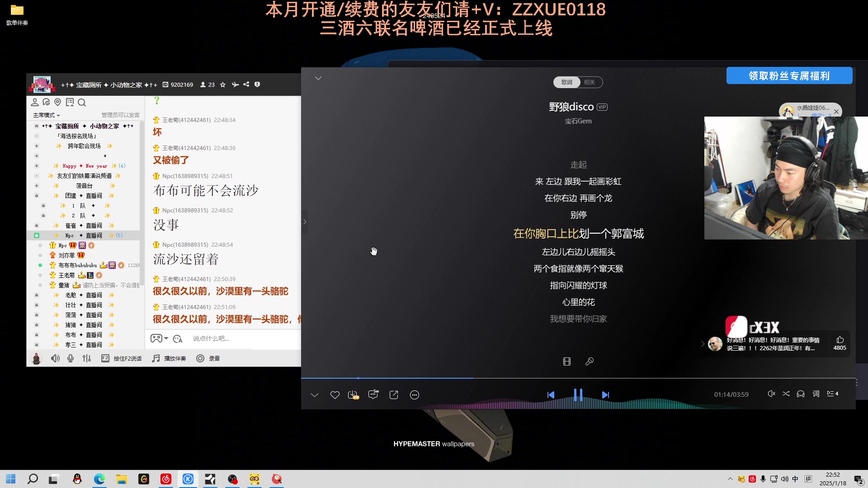Click 按住F2说话 push-to-talk button
Screen dimensions: 868x488
122,358
